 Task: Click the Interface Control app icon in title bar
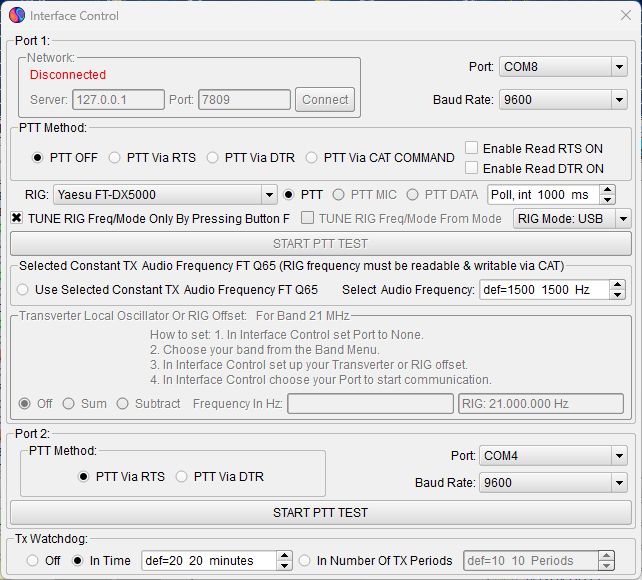(x=17, y=16)
